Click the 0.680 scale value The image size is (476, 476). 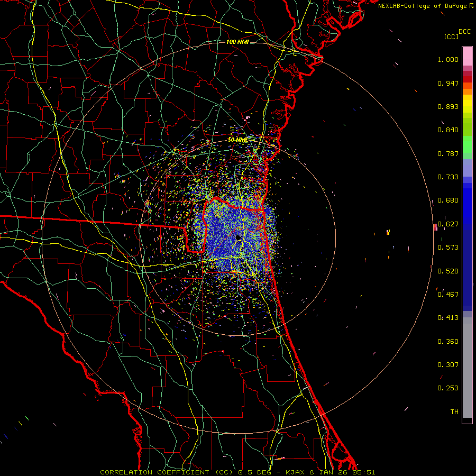coord(448,200)
